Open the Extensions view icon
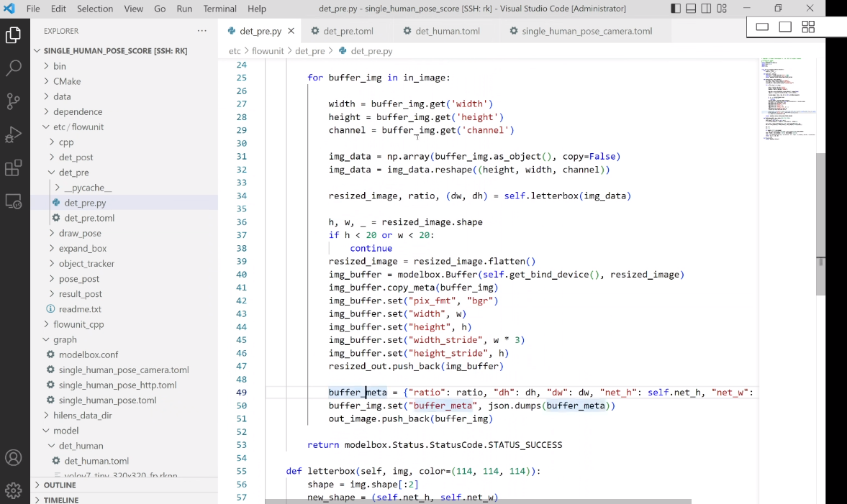This screenshot has width=847, height=504. pos(14,168)
